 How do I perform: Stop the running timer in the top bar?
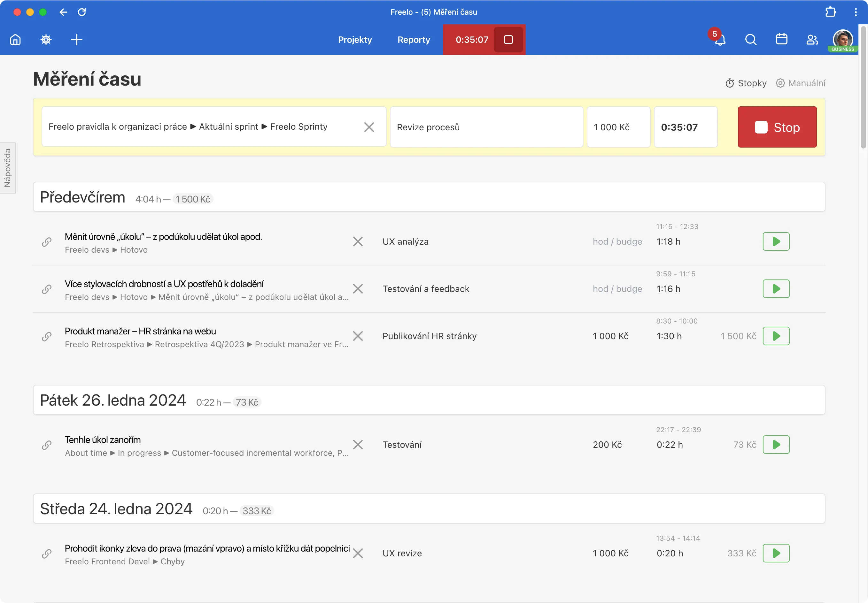(508, 40)
